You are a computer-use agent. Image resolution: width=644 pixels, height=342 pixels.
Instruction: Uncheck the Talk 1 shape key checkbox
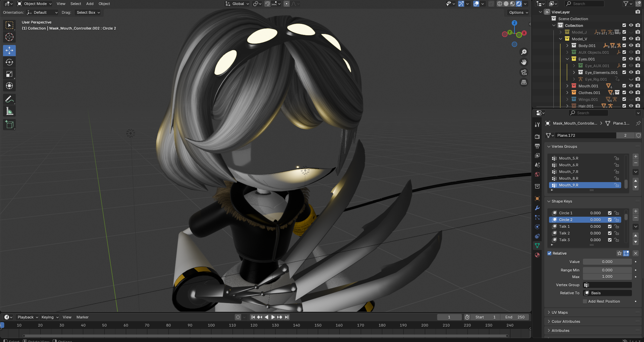pos(610,226)
